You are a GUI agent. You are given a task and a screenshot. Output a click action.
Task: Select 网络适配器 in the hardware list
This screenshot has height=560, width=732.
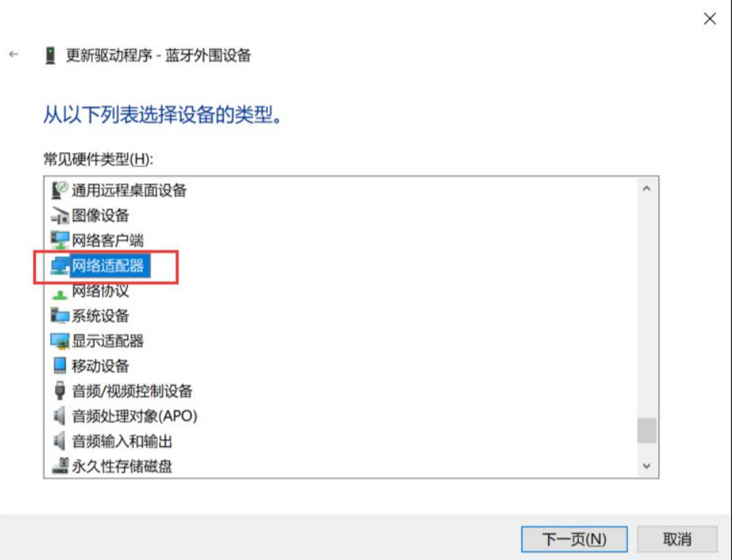[108, 265]
